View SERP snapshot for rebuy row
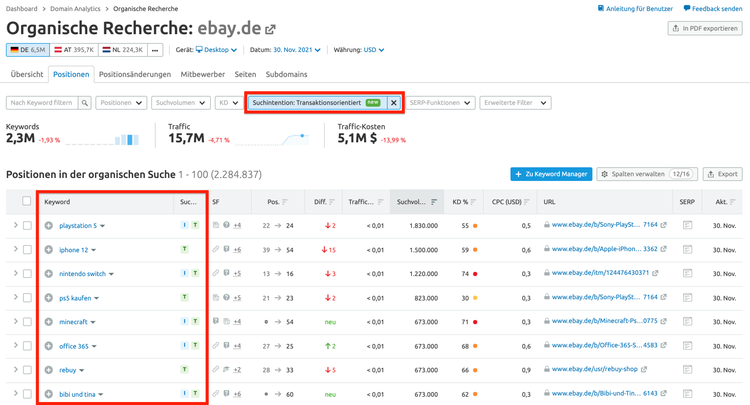 687,370
